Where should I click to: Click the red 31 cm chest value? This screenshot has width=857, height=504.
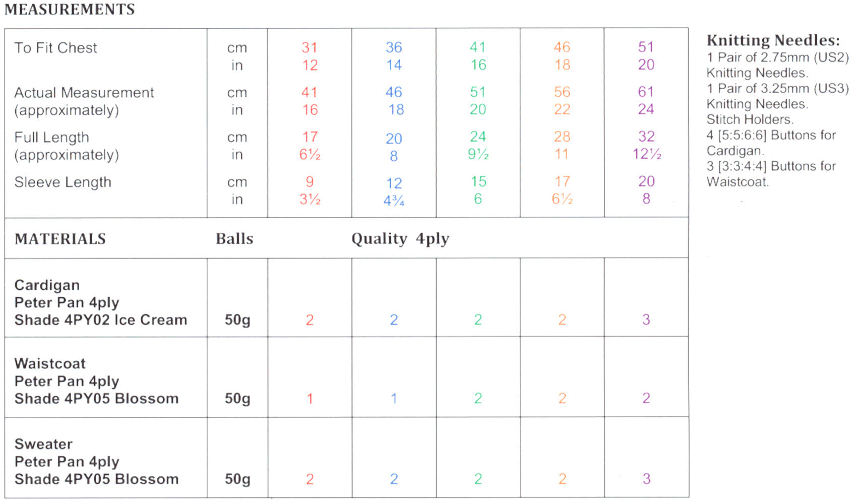pyautogui.click(x=310, y=47)
